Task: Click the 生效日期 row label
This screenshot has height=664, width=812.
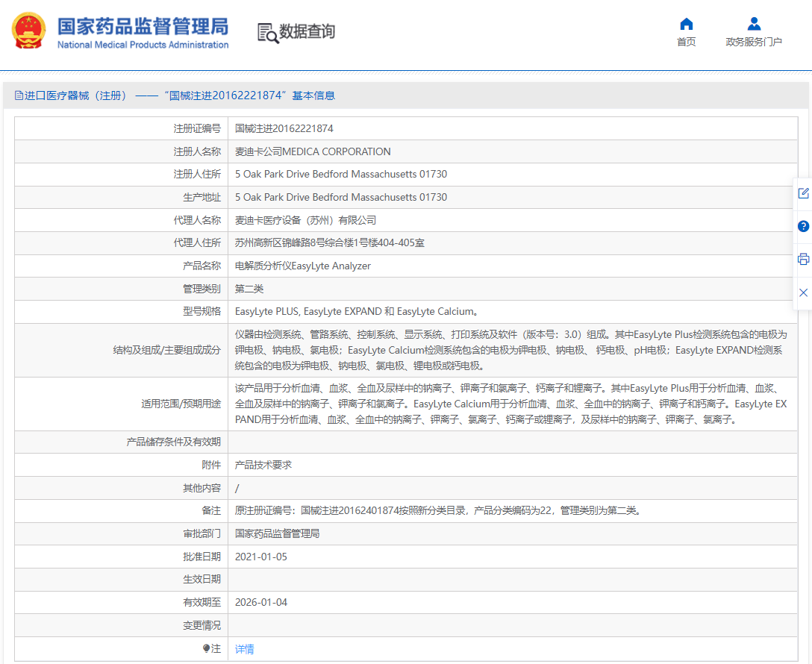Action: (202, 579)
